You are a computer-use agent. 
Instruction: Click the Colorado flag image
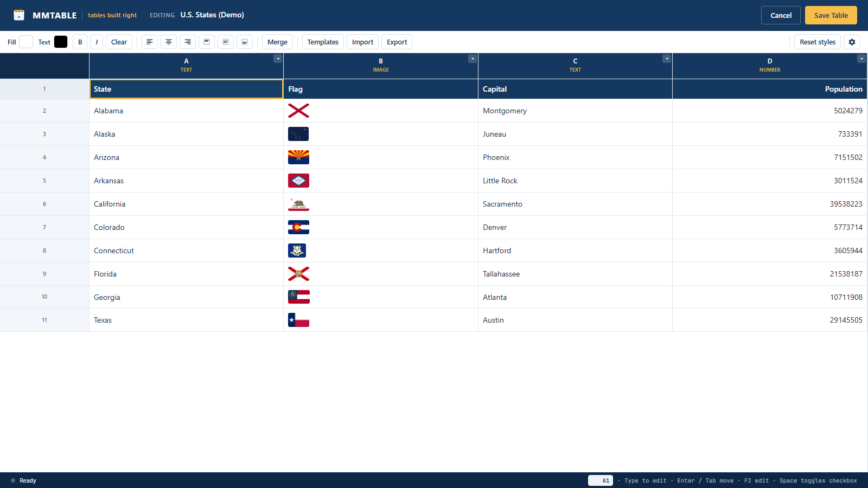pyautogui.click(x=298, y=227)
